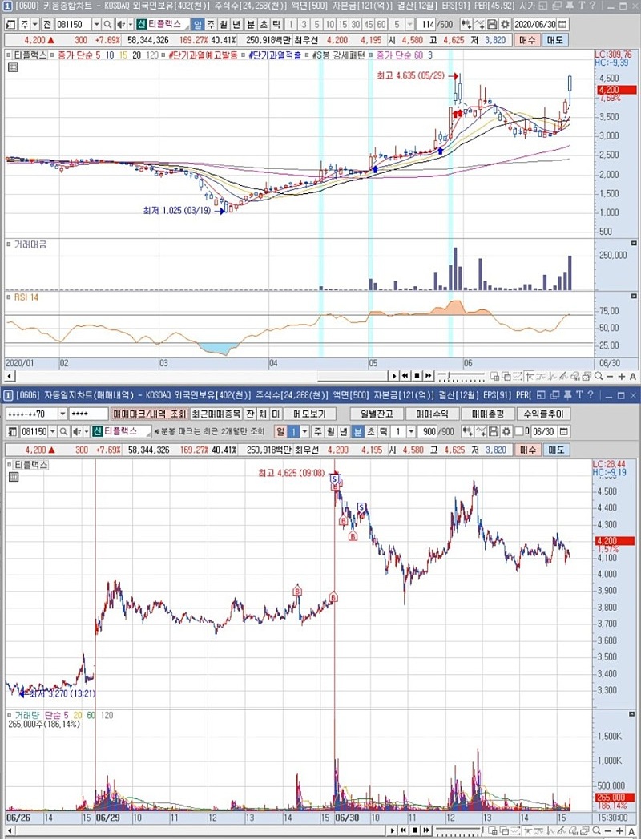Click the rewind button under the bottom chart
Image resolution: width=641 pixels, height=840 pixels.
[405, 830]
